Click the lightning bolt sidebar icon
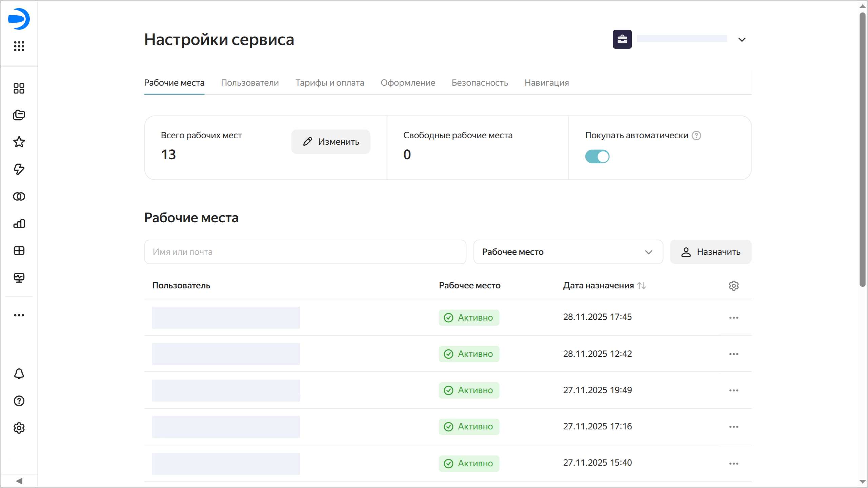The height and width of the screenshot is (488, 868). (19, 169)
